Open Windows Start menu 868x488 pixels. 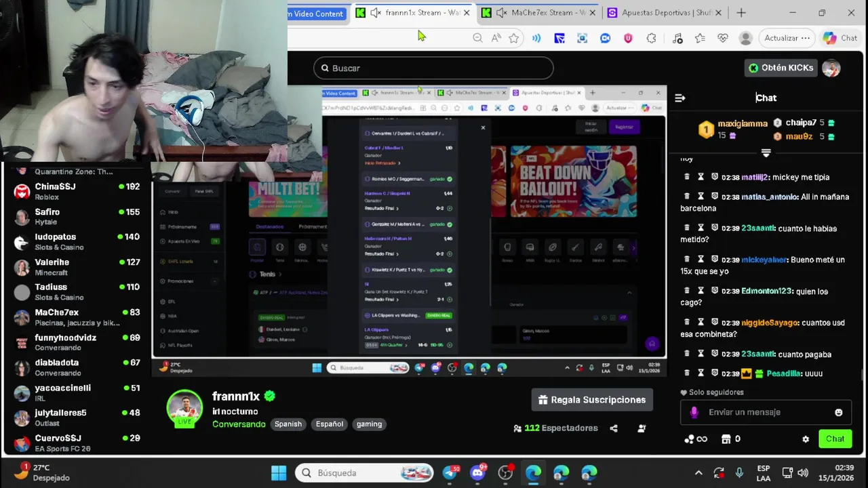(279, 472)
